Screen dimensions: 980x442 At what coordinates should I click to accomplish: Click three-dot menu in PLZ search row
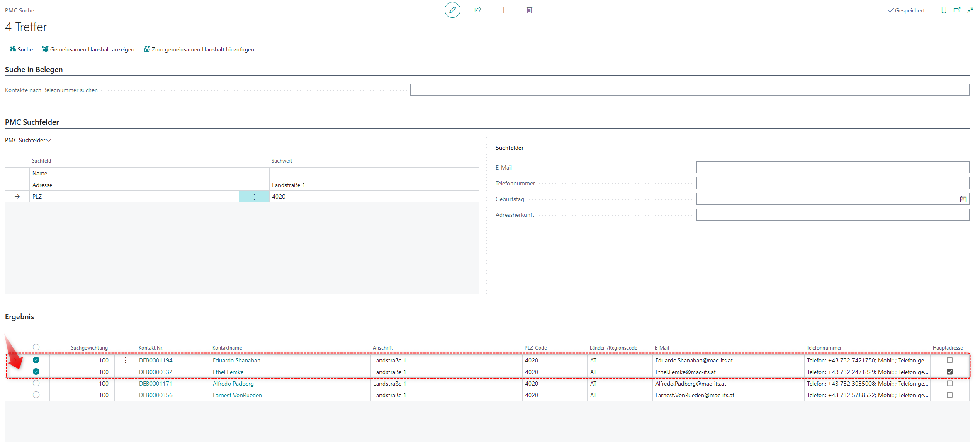[254, 197]
